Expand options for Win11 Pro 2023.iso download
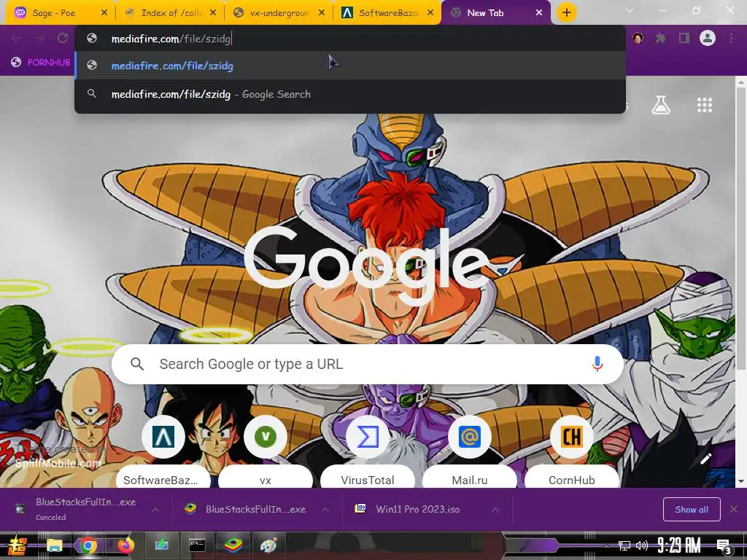Viewport: 747px width, 560px height. pos(495,510)
